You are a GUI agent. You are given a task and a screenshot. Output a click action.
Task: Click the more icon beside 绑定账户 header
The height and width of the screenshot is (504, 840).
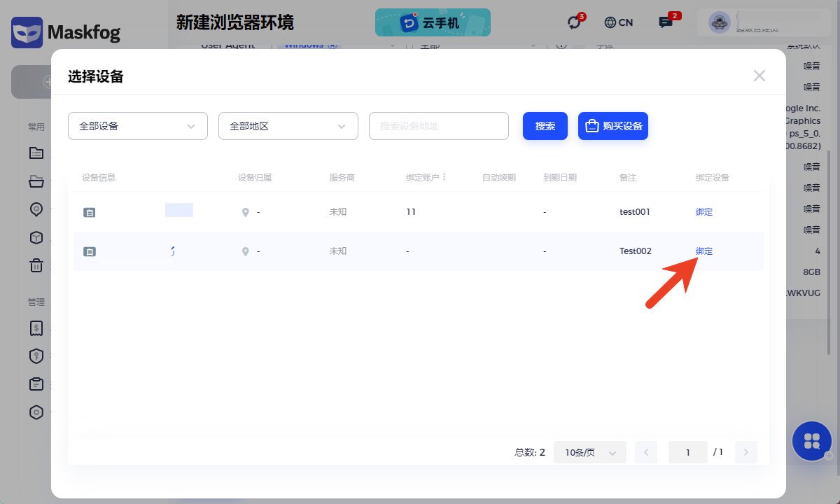point(444,177)
